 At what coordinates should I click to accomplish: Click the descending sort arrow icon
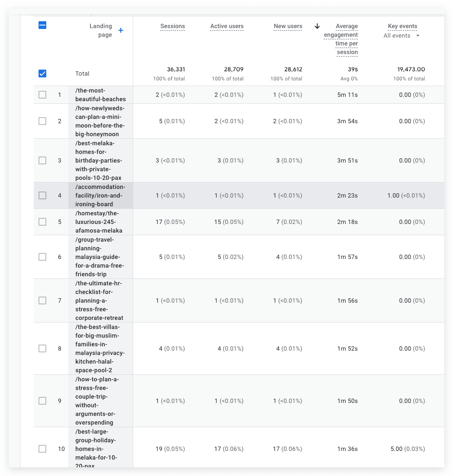(x=317, y=26)
